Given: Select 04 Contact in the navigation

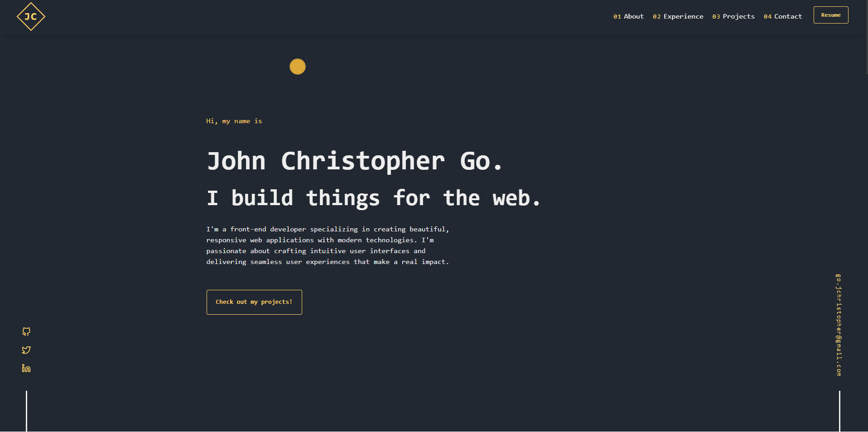Looking at the screenshot, I should click(x=782, y=16).
